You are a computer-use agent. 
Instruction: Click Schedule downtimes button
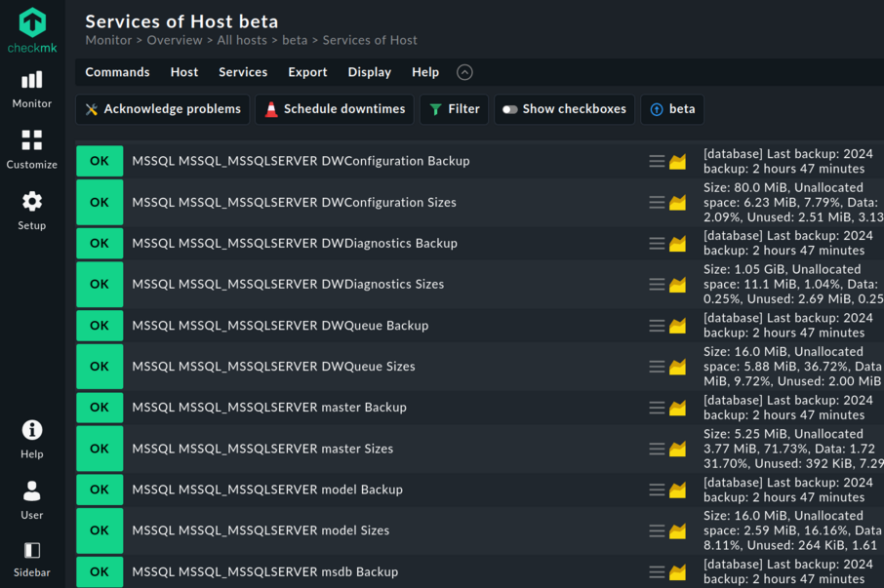tap(335, 109)
